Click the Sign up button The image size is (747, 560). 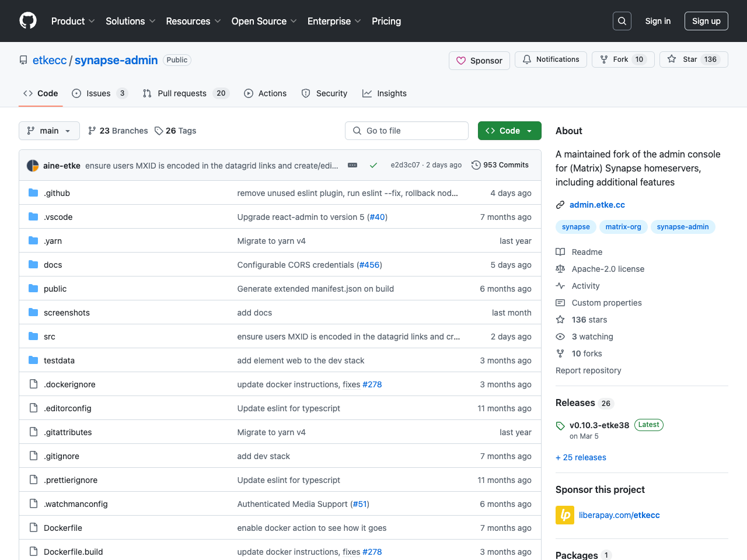tap(706, 21)
